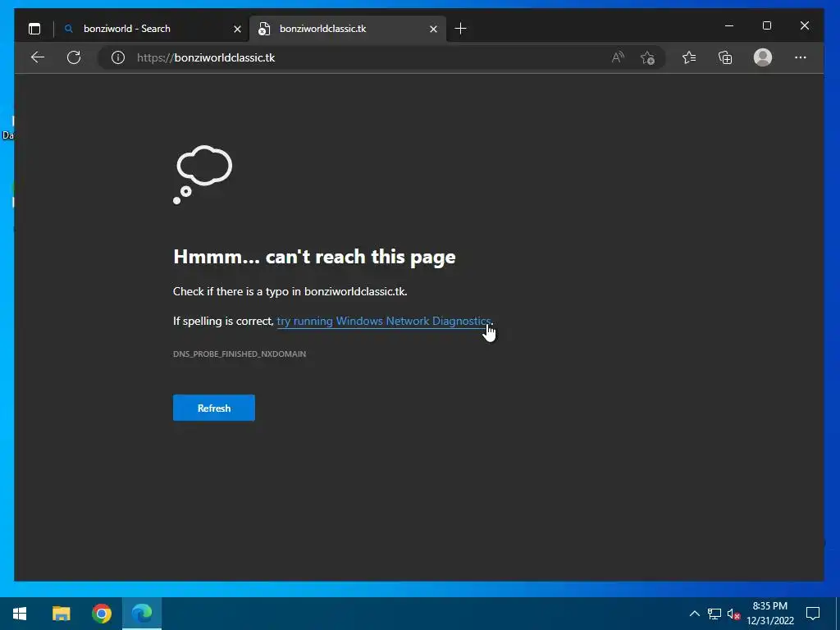Close the bonziworldclassic.tk tab
The height and width of the screenshot is (630, 840).
coord(433,29)
